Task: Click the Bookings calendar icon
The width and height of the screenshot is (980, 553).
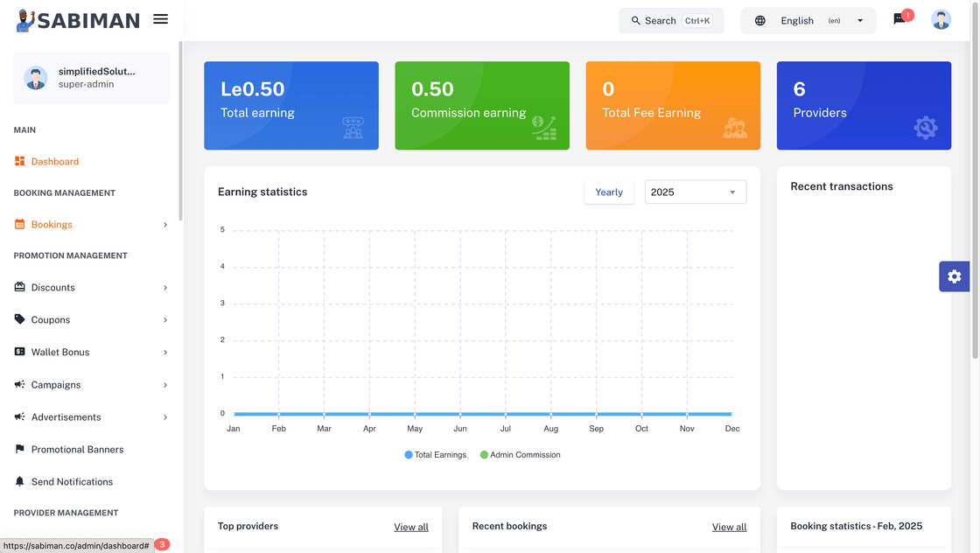Action: point(19,224)
